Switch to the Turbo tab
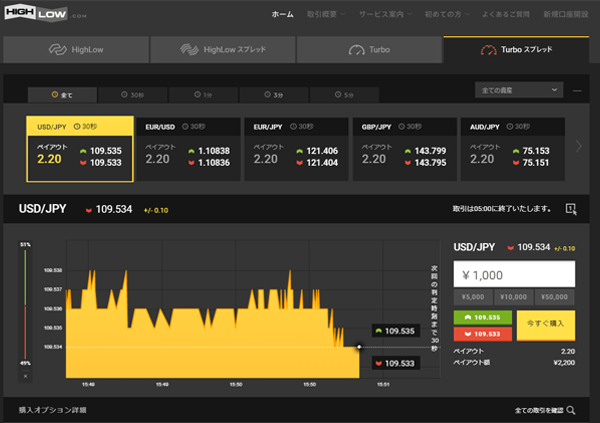Image resolution: width=600 pixels, height=423 pixels. click(x=369, y=50)
